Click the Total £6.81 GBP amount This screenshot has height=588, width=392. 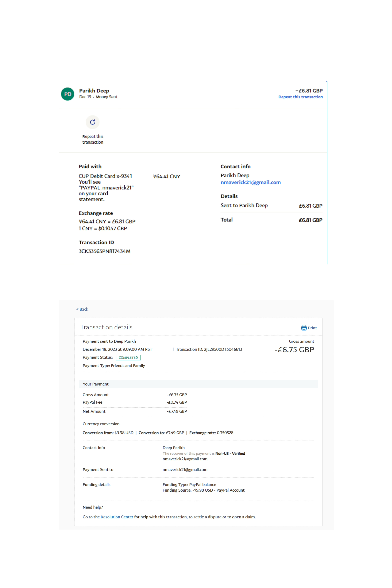click(310, 220)
